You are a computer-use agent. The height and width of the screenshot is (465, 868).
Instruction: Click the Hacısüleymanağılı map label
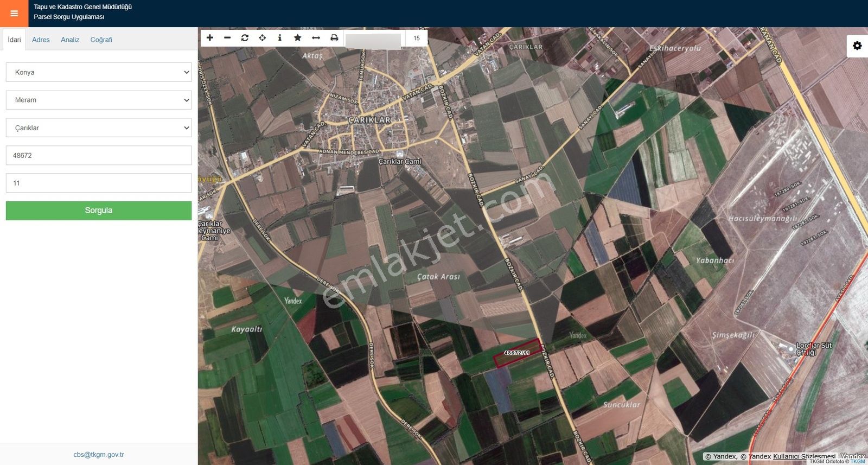click(762, 218)
